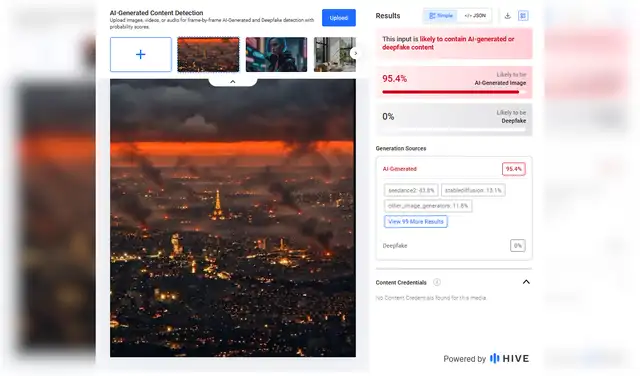Click the AI-generated warning banner text

(x=448, y=43)
